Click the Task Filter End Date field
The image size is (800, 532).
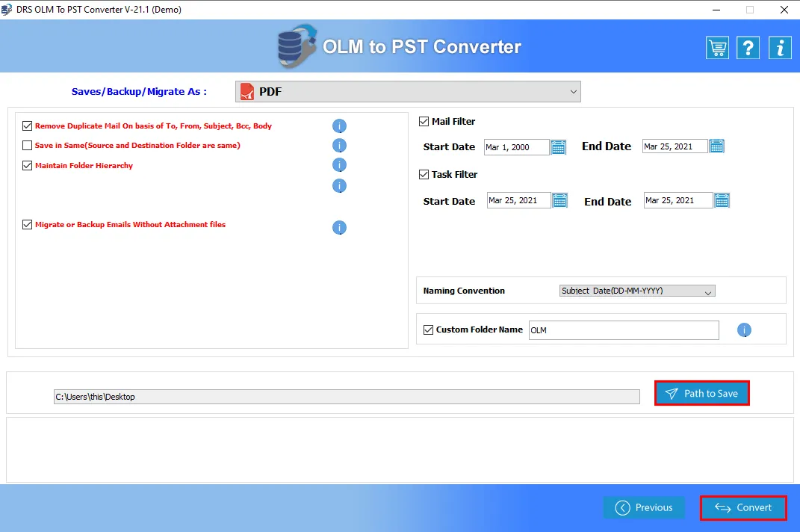pos(678,200)
